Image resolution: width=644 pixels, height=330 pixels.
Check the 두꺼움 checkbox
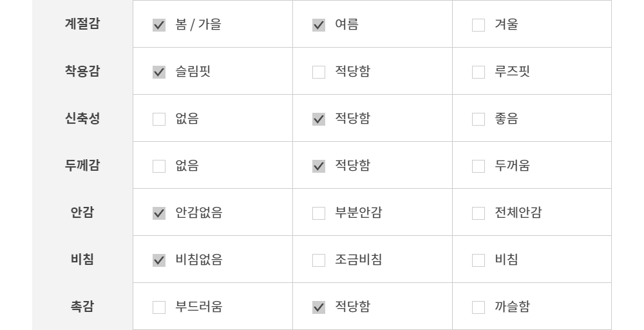click(478, 166)
